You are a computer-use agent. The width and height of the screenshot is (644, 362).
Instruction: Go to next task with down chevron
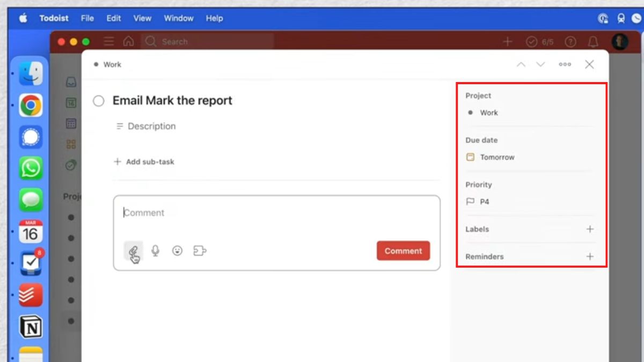click(540, 64)
